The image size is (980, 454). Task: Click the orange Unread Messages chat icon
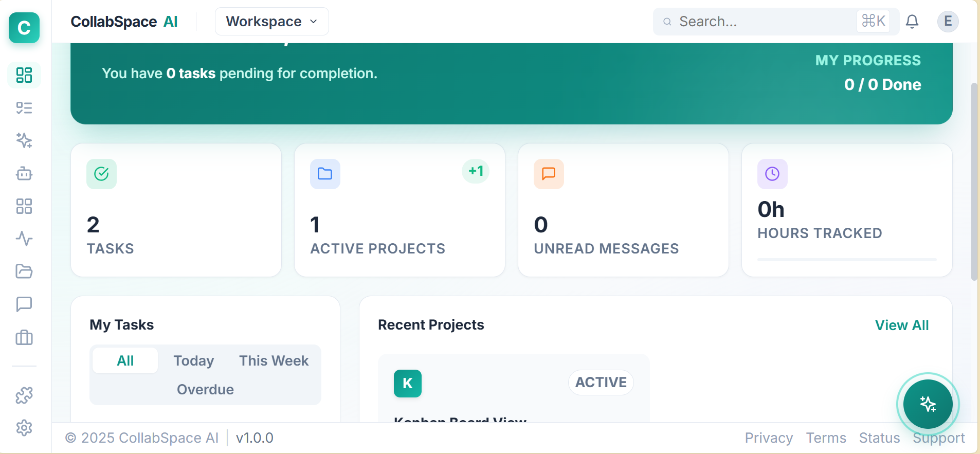(549, 174)
